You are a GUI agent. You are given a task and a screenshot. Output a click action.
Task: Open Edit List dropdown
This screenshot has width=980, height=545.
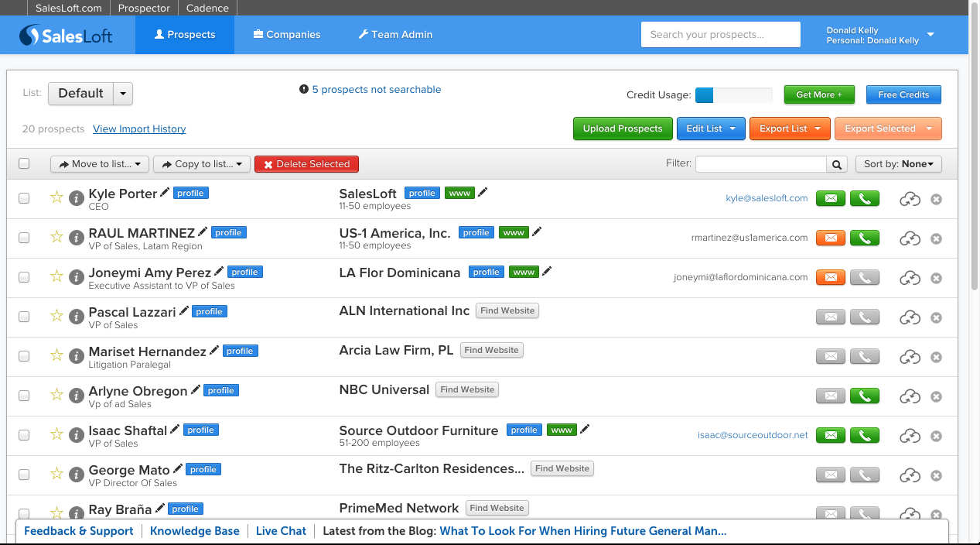point(711,129)
